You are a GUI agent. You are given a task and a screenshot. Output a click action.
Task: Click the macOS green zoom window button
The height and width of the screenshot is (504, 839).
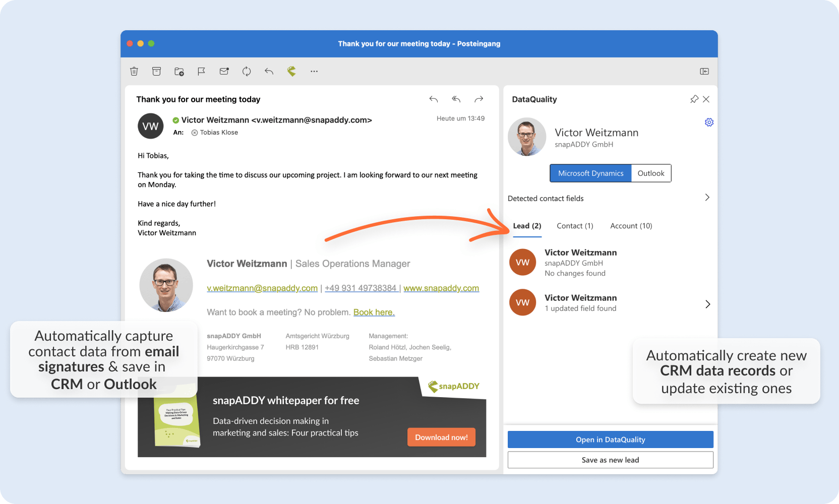click(151, 44)
